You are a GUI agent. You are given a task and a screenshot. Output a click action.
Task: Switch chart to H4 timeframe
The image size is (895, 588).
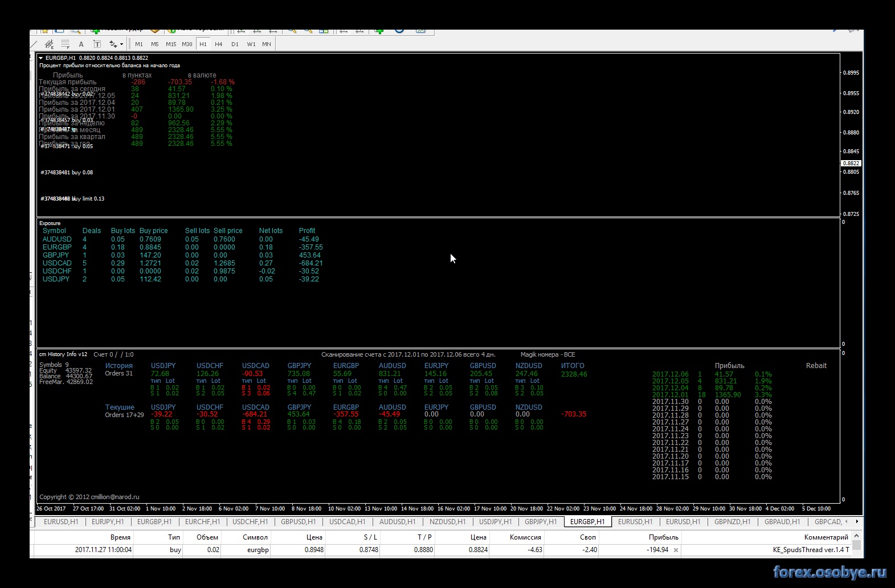219,44
